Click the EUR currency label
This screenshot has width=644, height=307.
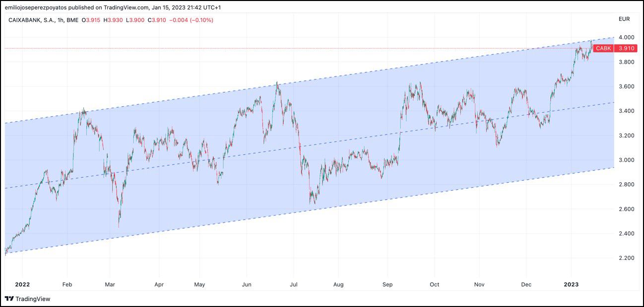click(624, 19)
